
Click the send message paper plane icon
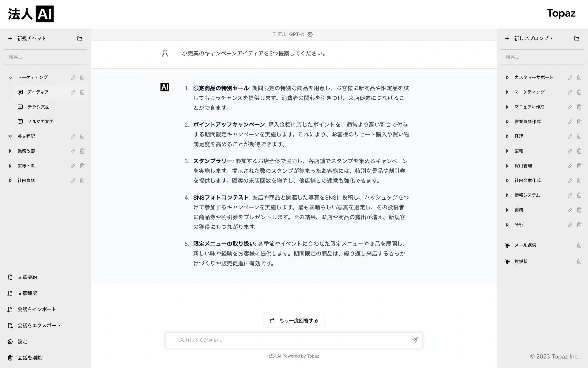pos(415,340)
